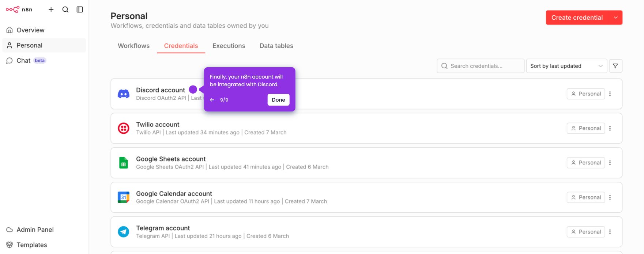Open the three-dot menu for Discord account

[x=610, y=94]
